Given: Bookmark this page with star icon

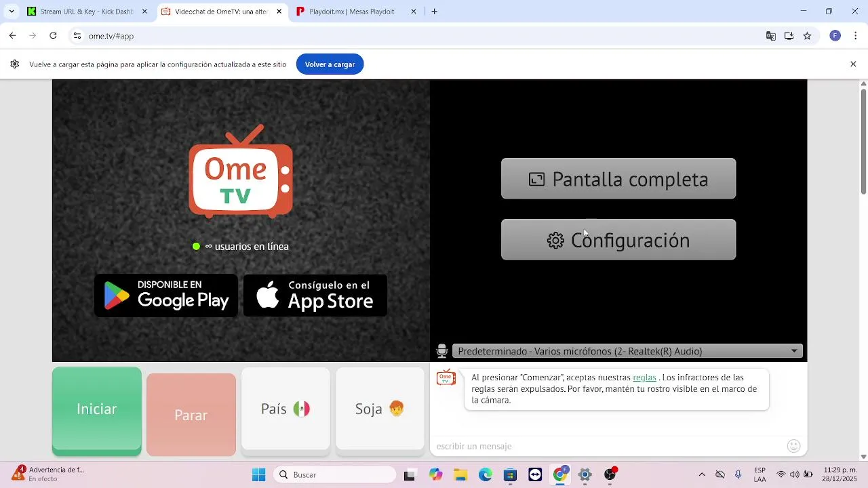Looking at the screenshot, I should tap(807, 36).
